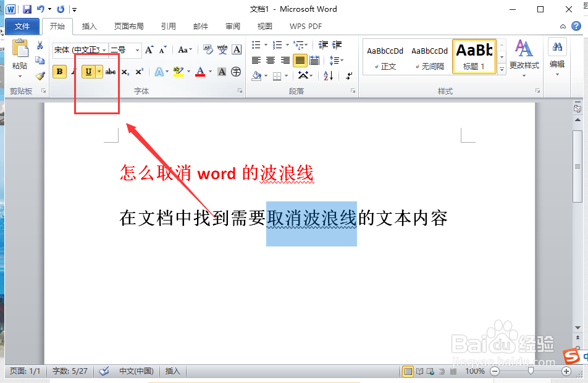Show paragraph marks icon
This screenshot has width=588, height=383.
[350, 76]
